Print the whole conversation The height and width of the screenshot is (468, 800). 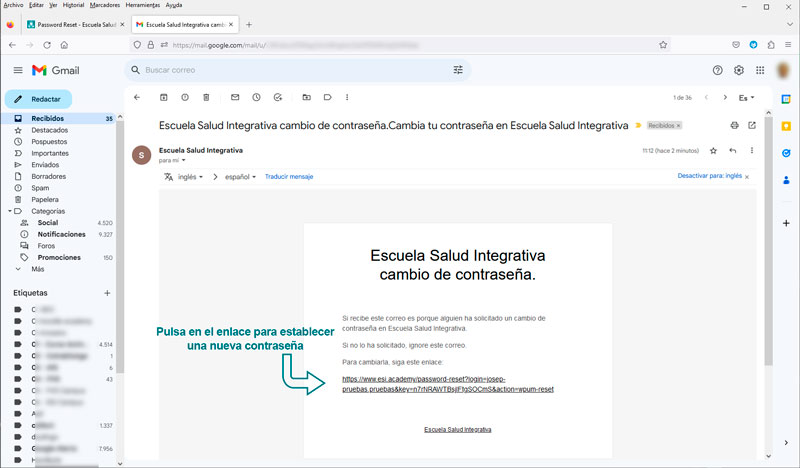coord(734,125)
